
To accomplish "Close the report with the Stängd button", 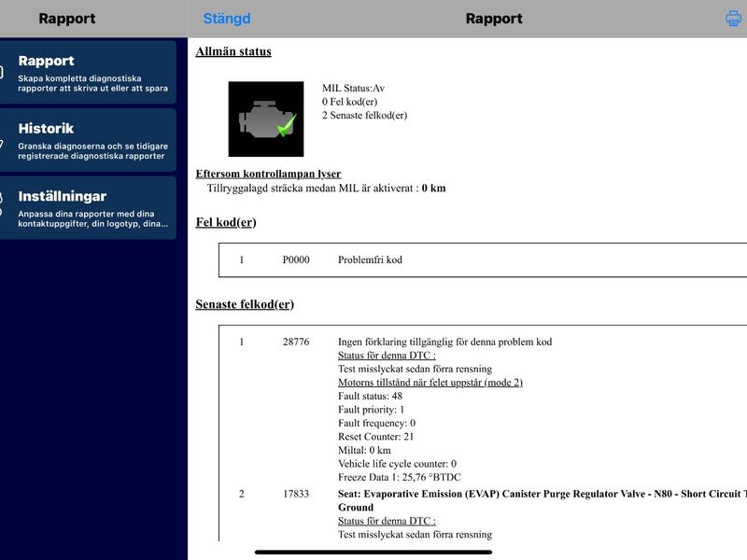I will pyautogui.click(x=227, y=19).
